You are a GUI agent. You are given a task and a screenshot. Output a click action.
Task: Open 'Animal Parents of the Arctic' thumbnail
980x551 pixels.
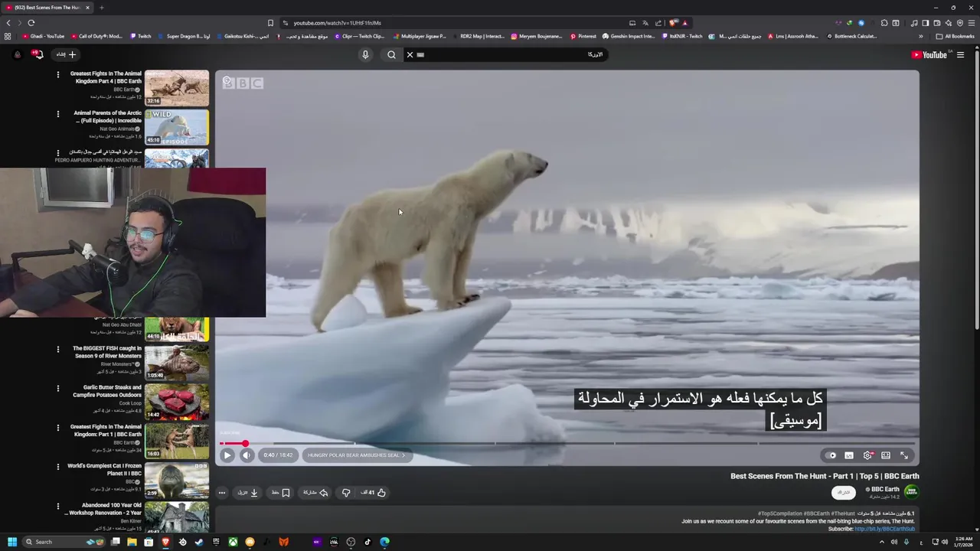pos(177,127)
